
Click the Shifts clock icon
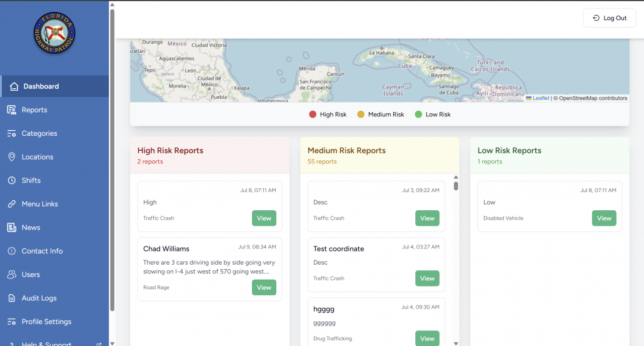tap(11, 180)
